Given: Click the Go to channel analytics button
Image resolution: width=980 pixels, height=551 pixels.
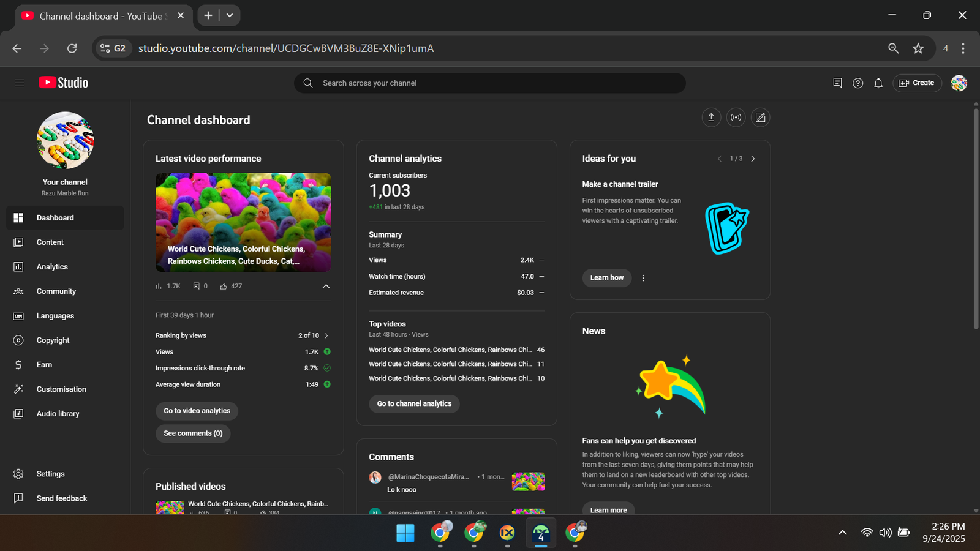Looking at the screenshot, I should point(414,404).
